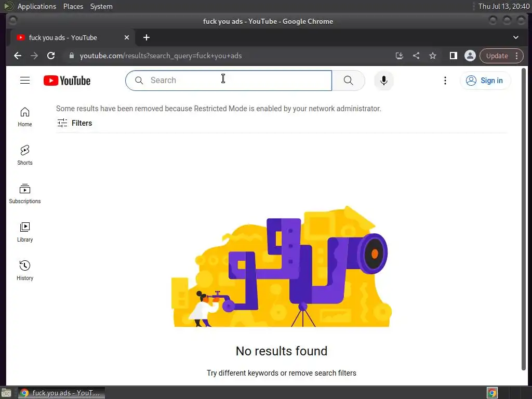Screen dimensions: 532x399
Task: Open Shorts from the sidebar
Action: (25, 155)
